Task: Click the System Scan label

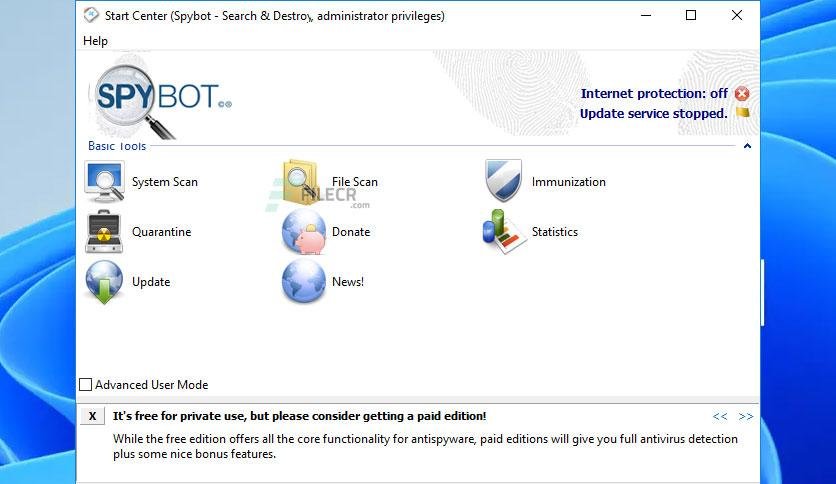Action: [165, 182]
